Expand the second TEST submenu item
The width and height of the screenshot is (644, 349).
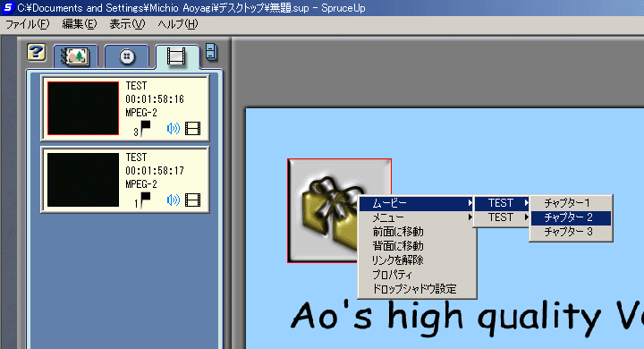(x=502, y=217)
